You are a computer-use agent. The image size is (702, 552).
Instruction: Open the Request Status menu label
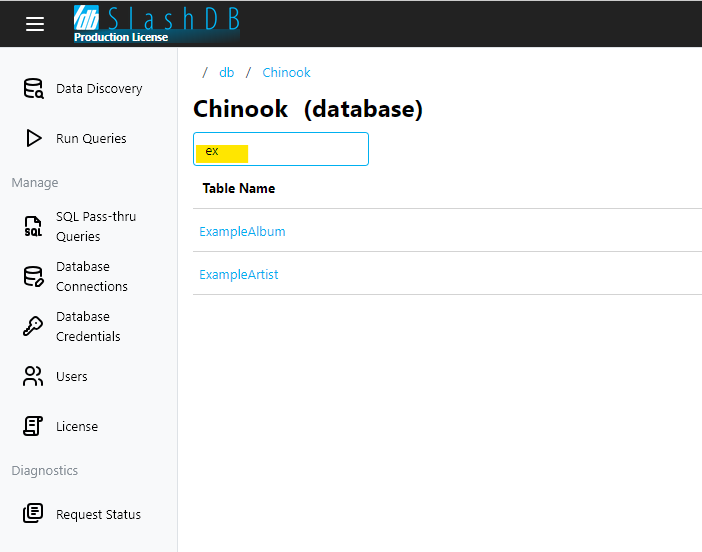(x=98, y=515)
